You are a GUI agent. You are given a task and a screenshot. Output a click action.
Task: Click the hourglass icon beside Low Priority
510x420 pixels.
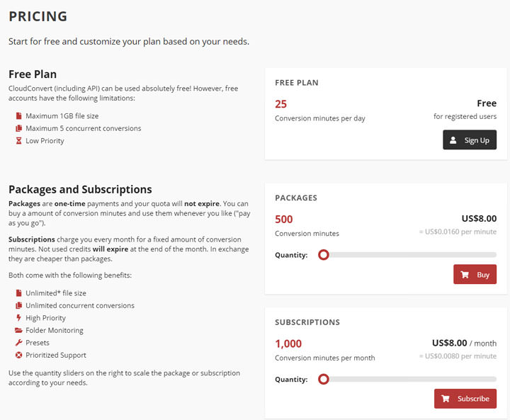tap(19, 140)
